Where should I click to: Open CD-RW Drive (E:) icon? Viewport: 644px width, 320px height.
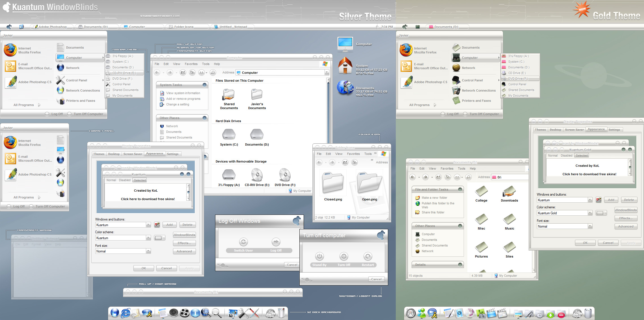(257, 177)
